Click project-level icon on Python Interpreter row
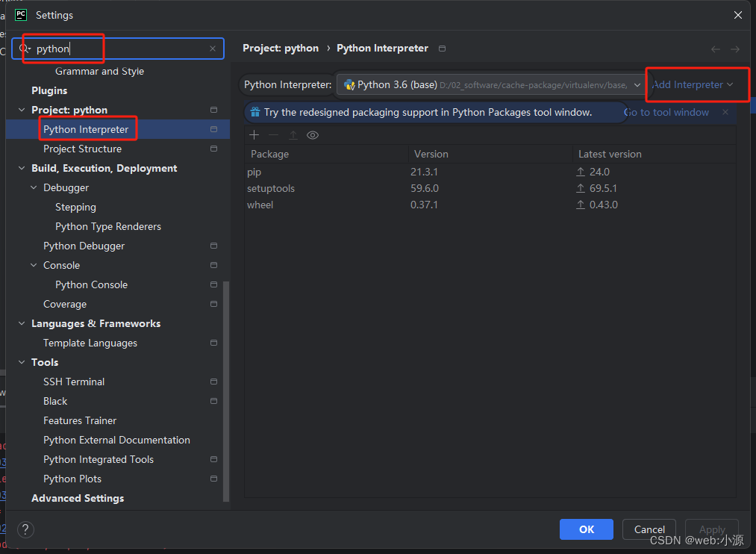The height and width of the screenshot is (554, 756). pos(213,129)
